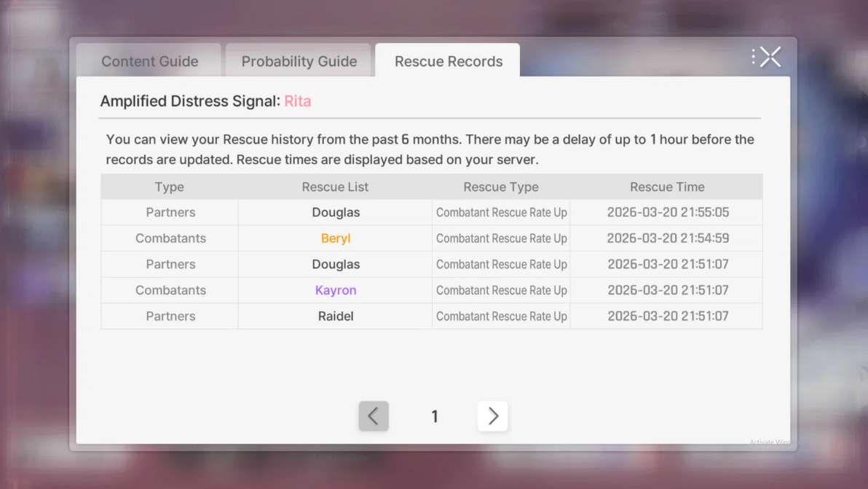The image size is (868, 489).
Task: Click Kayron's Combatant Rescue Rate Up cell
Action: click(x=502, y=290)
